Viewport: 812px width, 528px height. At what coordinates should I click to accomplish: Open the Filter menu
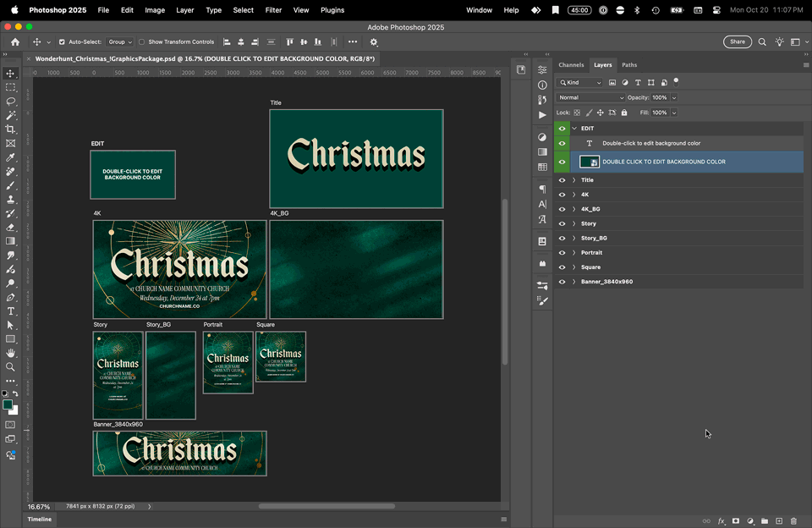[273, 10]
